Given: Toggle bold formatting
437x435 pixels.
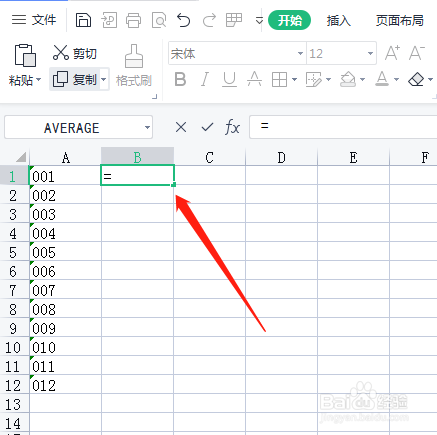Looking at the screenshot, I should tap(180, 80).
